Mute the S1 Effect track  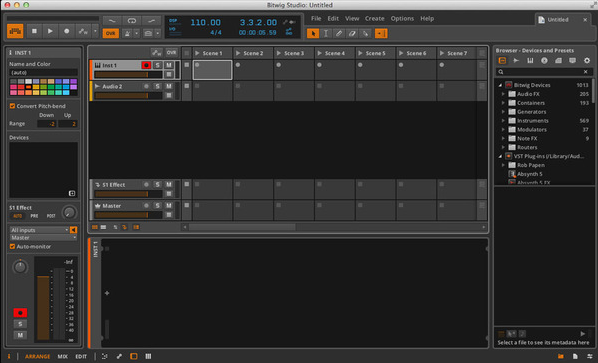(x=169, y=185)
